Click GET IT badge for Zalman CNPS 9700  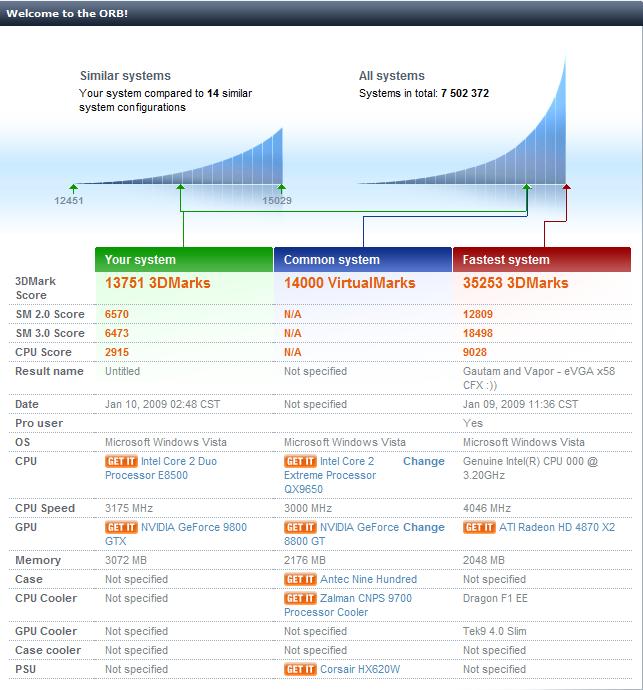(300, 598)
